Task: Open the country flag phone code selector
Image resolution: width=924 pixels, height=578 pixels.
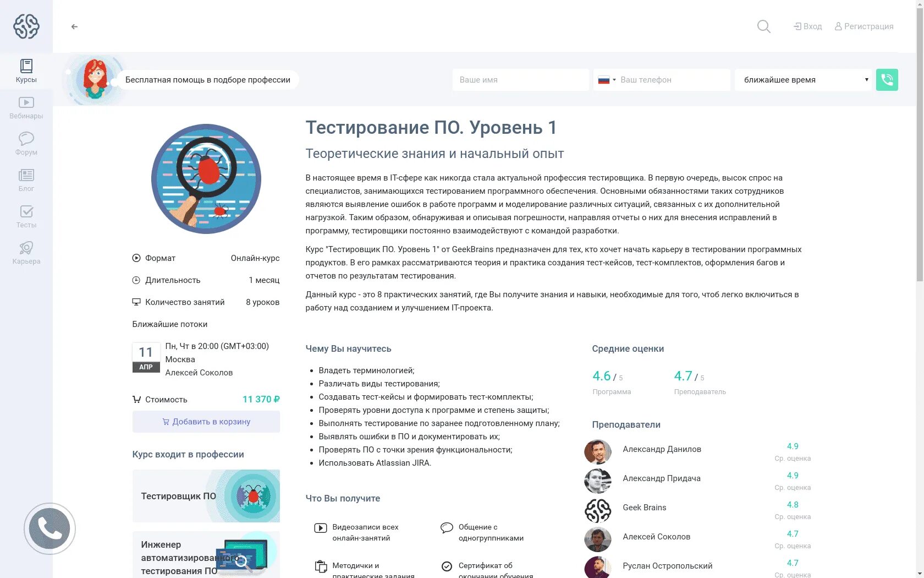Action: (x=607, y=80)
